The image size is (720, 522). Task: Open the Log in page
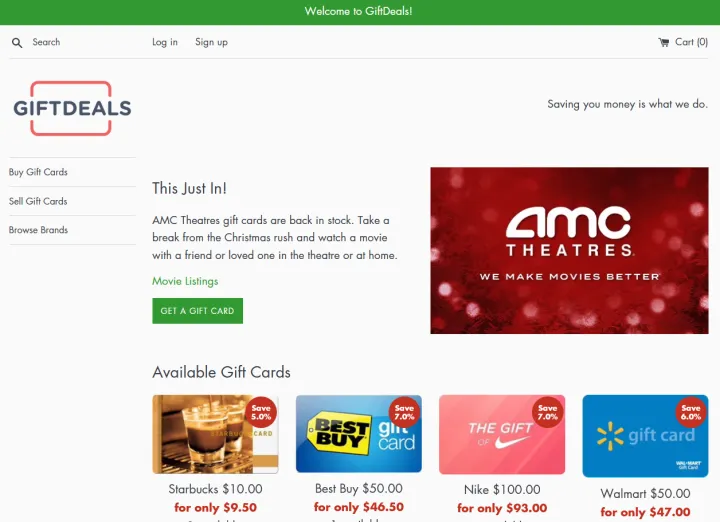coord(165,42)
